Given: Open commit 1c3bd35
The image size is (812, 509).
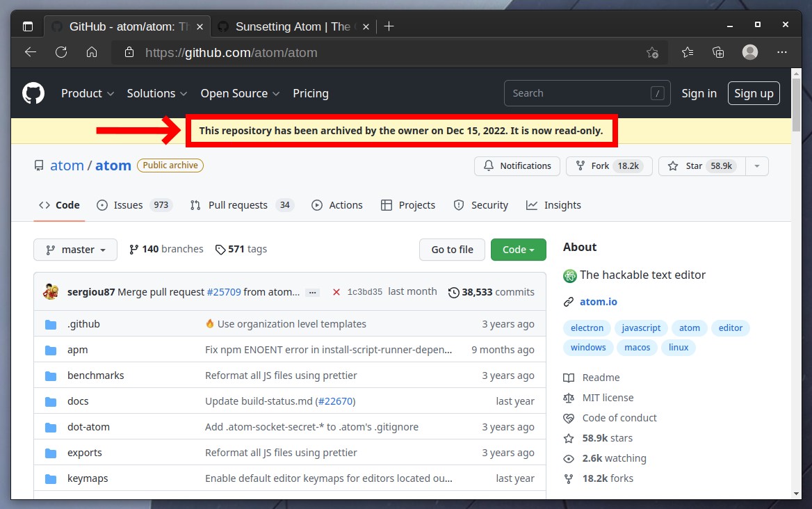Looking at the screenshot, I should point(364,292).
